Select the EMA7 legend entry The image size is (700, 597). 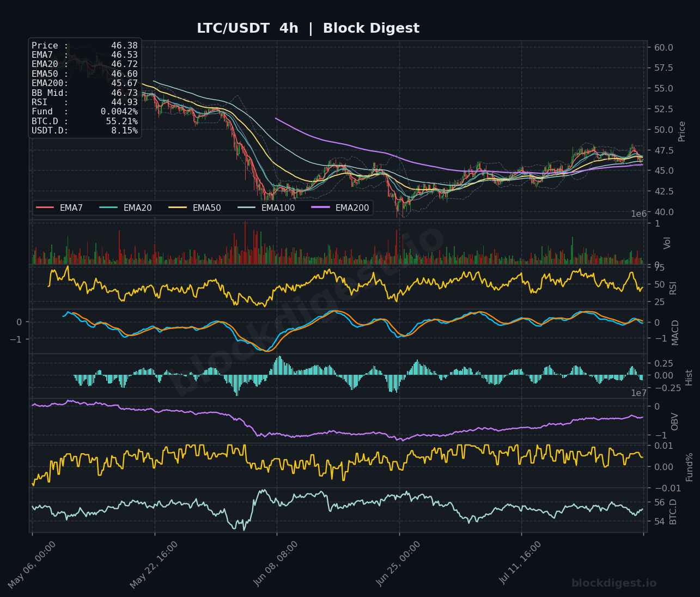point(60,208)
